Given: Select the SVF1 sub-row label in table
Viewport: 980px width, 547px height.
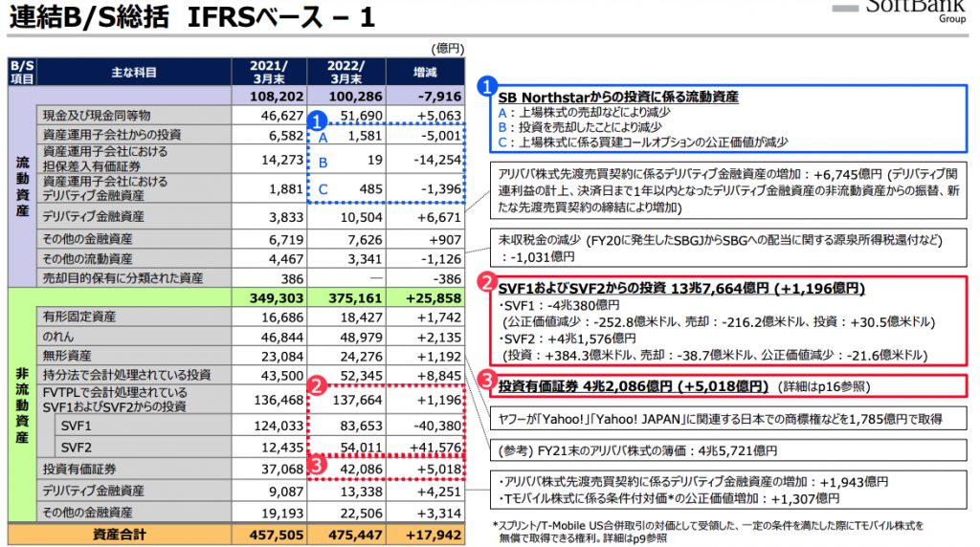Looking at the screenshot, I should pos(76,427).
